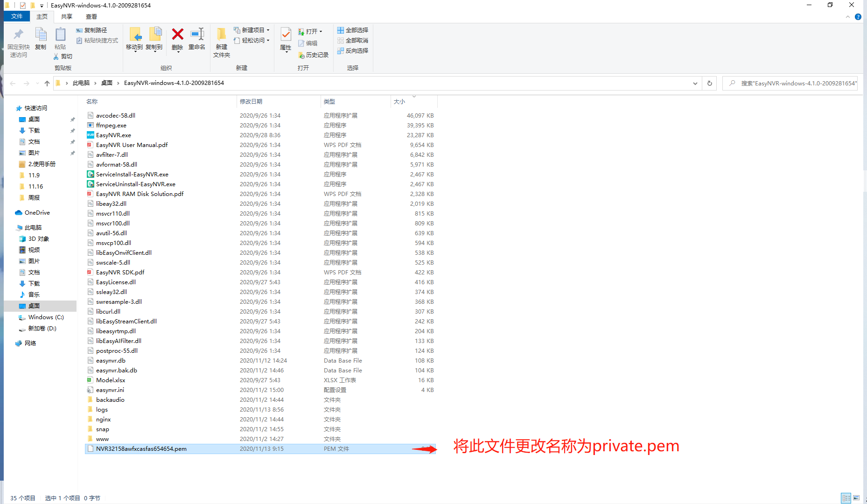867x504 pixels.
Task: Open Quick Access Toolbar customize dropdown
Action: pos(42,6)
